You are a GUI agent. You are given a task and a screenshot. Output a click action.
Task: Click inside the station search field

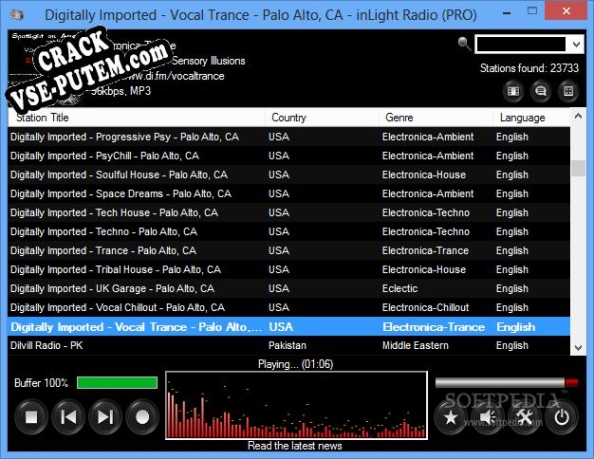[x=521, y=44]
